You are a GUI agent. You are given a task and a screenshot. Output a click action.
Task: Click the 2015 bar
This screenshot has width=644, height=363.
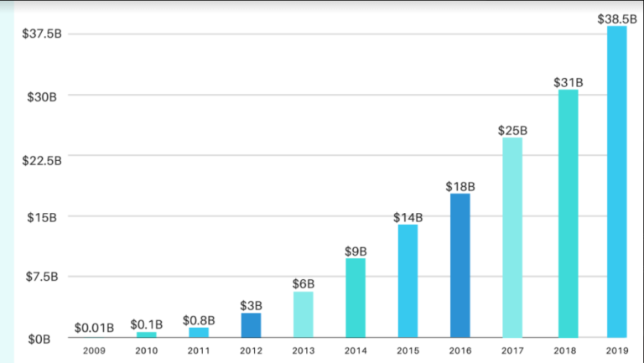click(408, 282)
